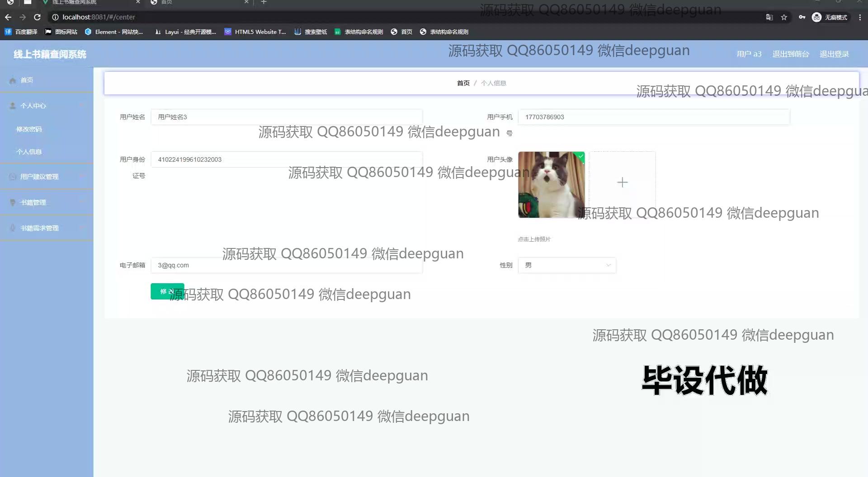Go to 首页 in the sidebar
This screenshot has width=868, height=477.
tap(27, 80)
